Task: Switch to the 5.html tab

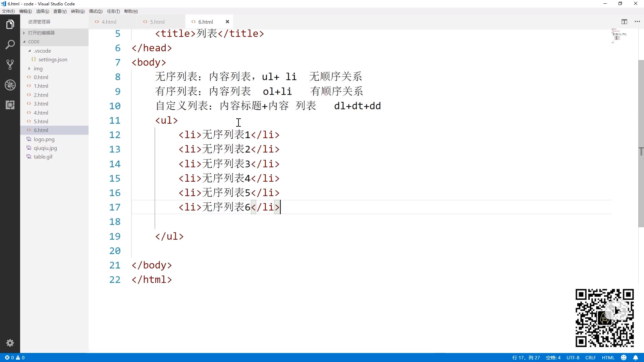Action: (x=157, y=22)
